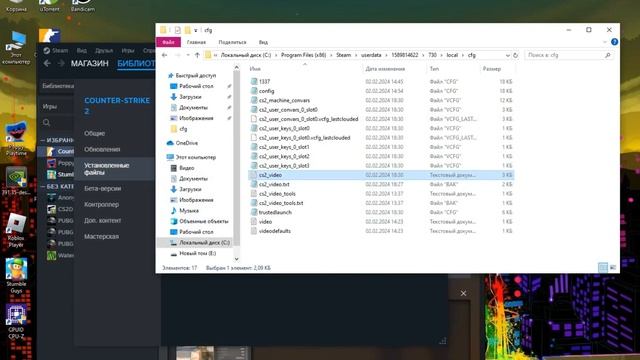Open Обновления in Steam properties
Viewport: 640px width, 360px height.
coord(102,149)
